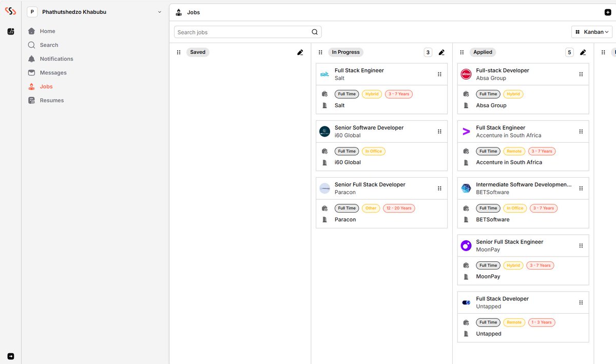
Task: Click the Applied count badge 5
Action: [569, 52]
